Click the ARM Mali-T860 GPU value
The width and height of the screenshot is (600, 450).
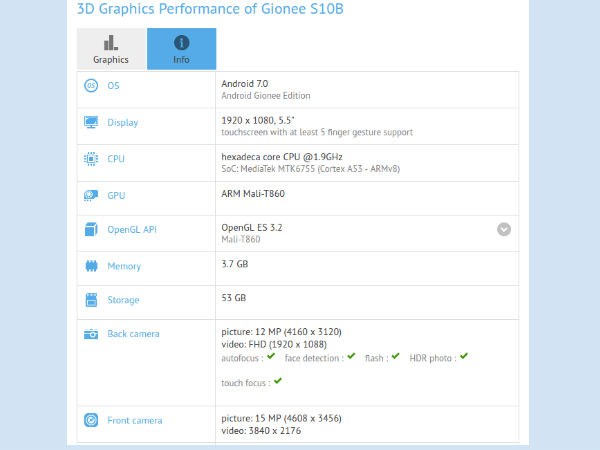coord(253,194)
